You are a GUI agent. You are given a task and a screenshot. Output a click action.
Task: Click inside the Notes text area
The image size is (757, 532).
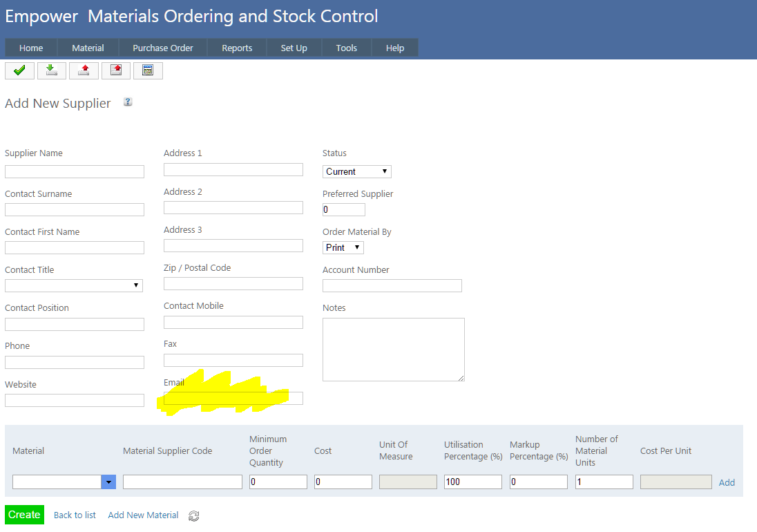(x=393, y=349)
